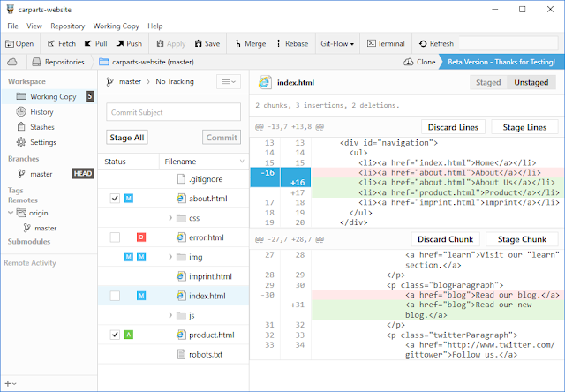This screenshot has height=392, width=565.
Task: Click the Commit button
Action: click(x=222, y=137)
